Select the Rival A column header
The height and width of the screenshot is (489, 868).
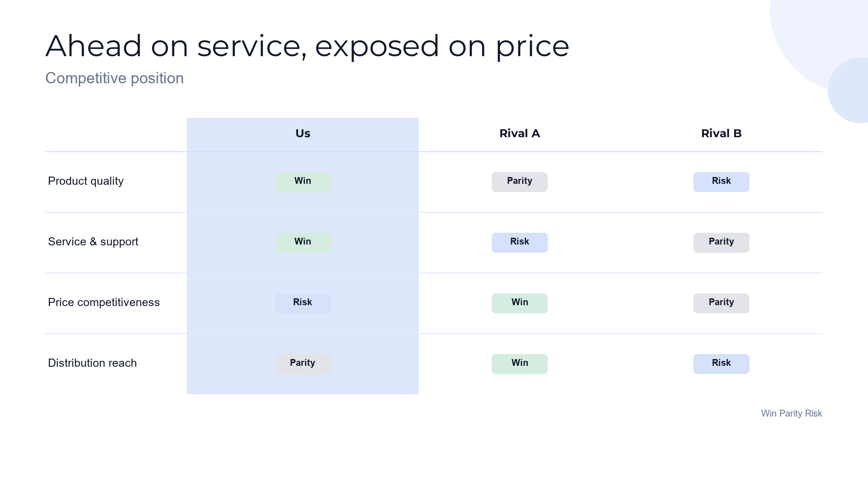pos(519,134)
